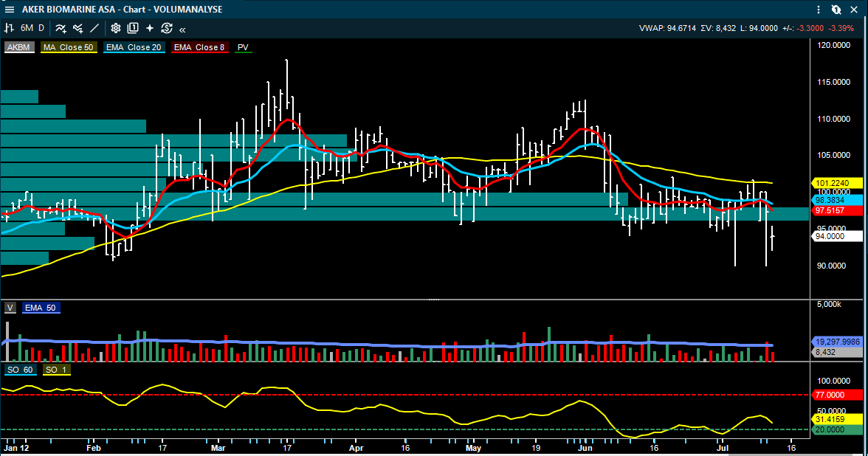Screen dimensions: 868x456
Task: Add a comparison instrument with the zigzag plus icon
Action: pos(78,28)
